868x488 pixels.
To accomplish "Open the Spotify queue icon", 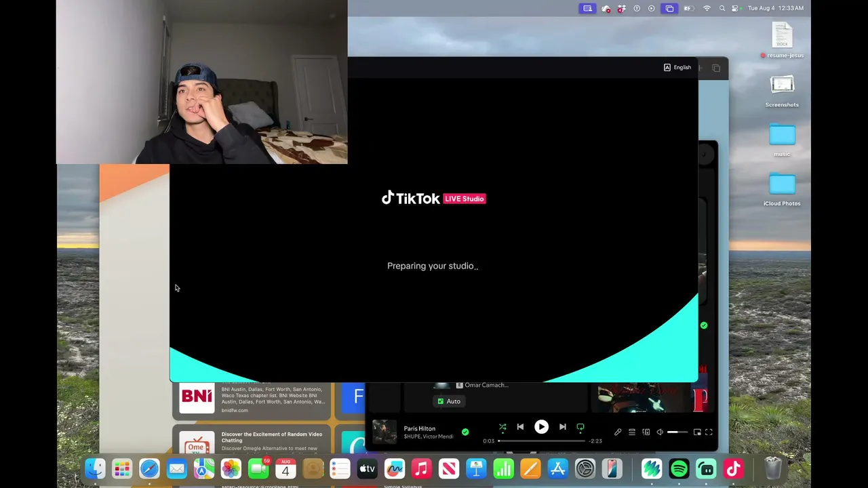I will pyautogui.click(x=632, y=432).
